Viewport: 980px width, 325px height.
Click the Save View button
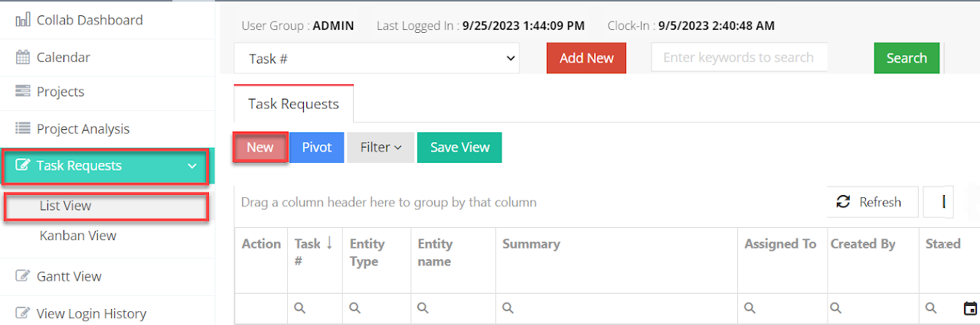click(x=459, y=148)
